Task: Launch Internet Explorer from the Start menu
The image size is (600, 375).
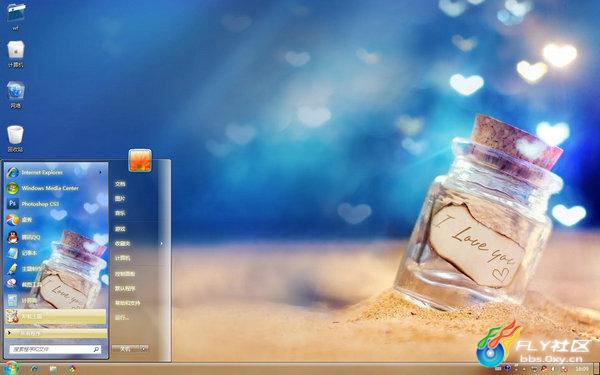Action: (x=55, y=173)
